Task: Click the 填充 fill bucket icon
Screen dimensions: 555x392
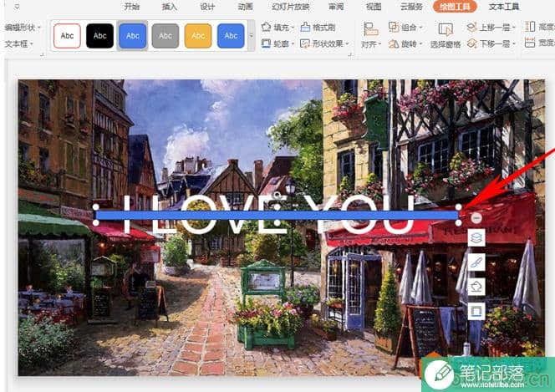Action: point(266,27)
